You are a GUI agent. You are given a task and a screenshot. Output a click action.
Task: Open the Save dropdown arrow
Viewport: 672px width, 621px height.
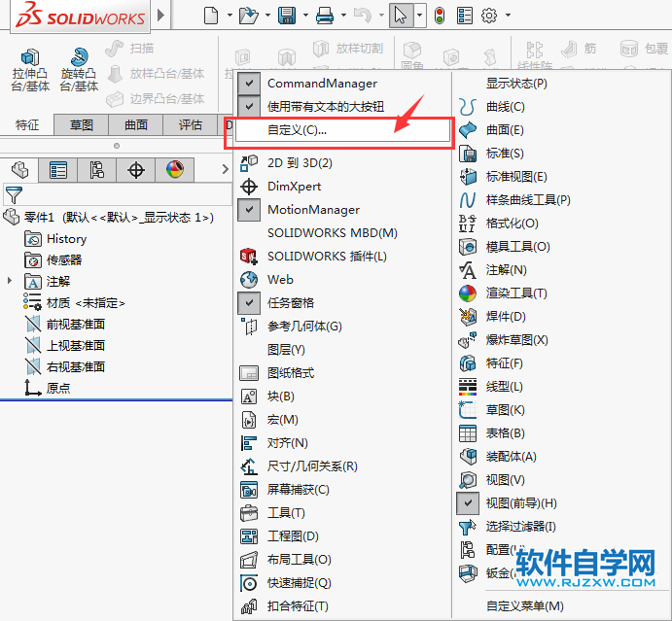(305, 16)
